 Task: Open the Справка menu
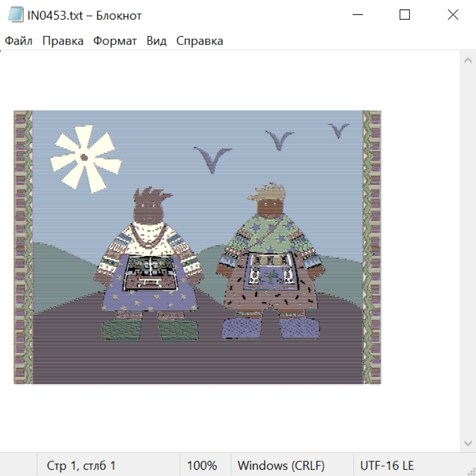[x=199, y=41]
